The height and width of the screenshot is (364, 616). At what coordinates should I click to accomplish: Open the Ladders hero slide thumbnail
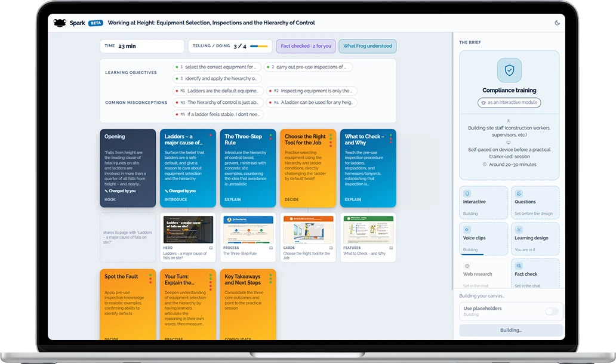coord(188,230)
